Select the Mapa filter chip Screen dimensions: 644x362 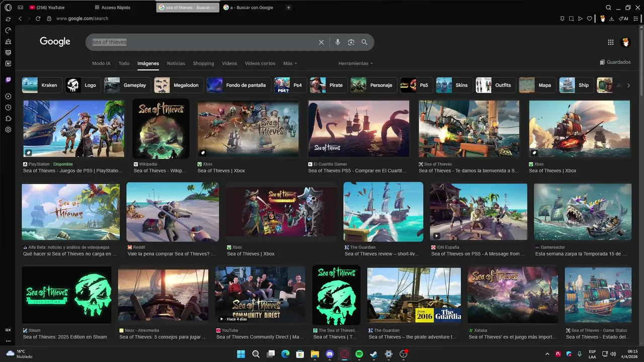point(537,85)
